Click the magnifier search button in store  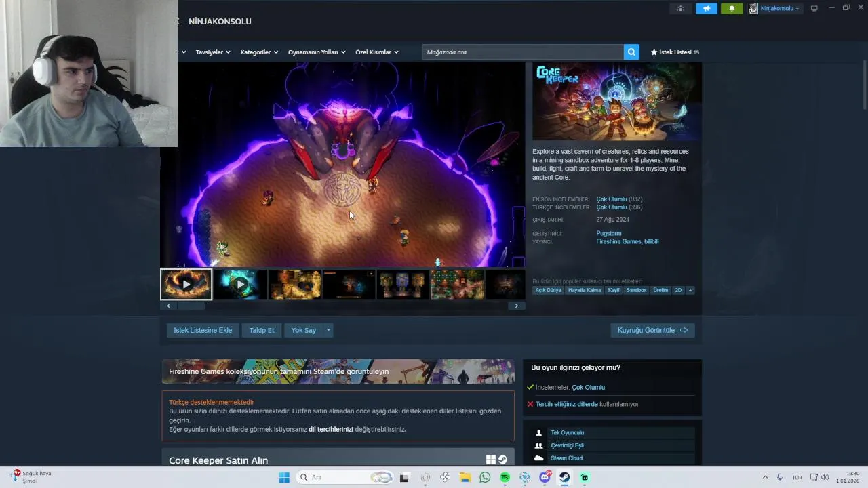631,52
